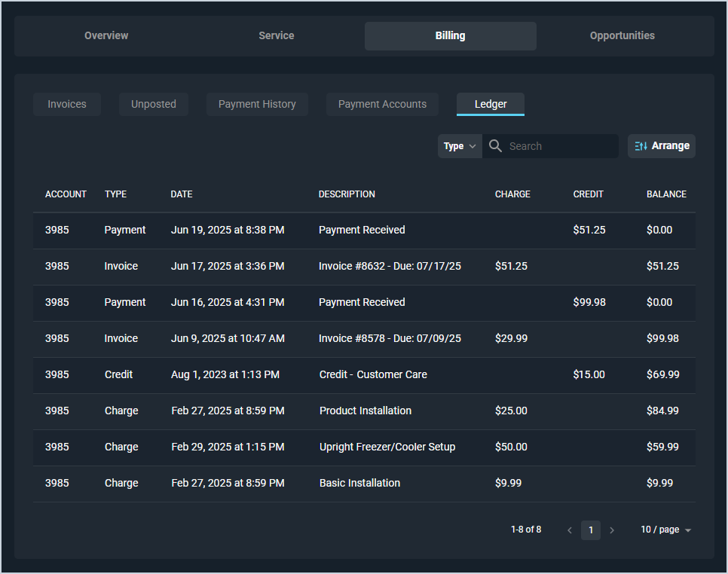Expand the Arrange options

(x=662, y=145)
